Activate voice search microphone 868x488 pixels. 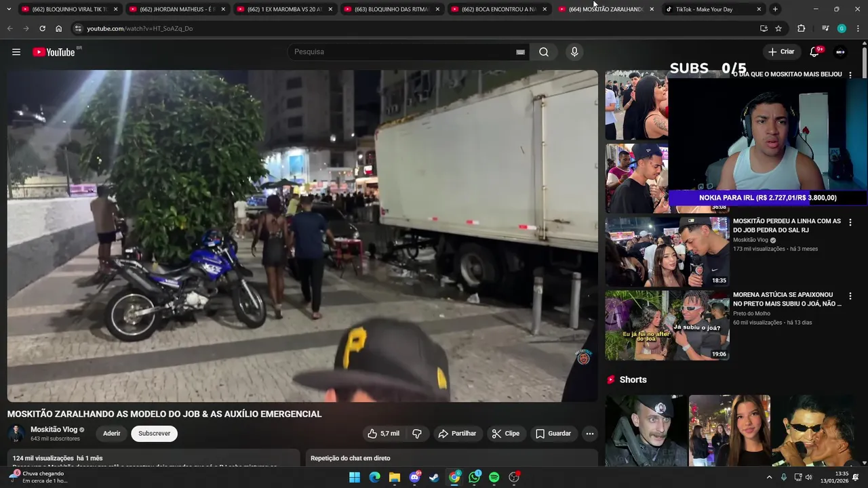click(x=574, y=52)
